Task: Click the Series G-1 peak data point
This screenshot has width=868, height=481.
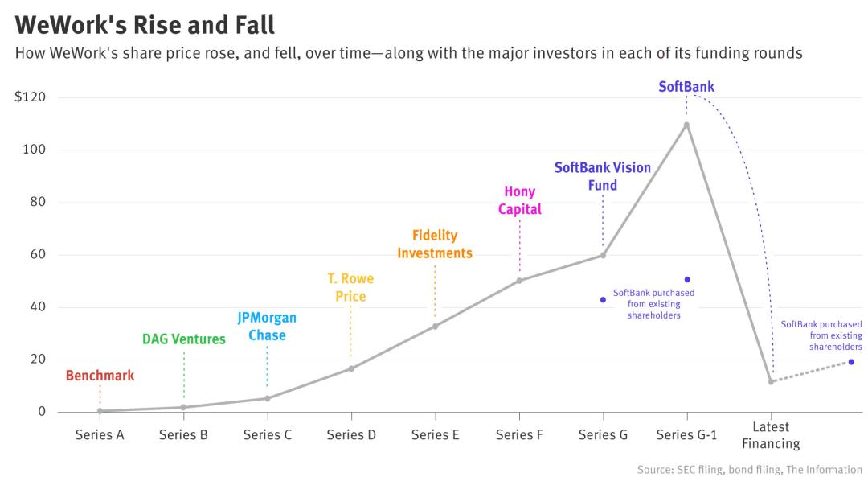Action: [686, 125]
